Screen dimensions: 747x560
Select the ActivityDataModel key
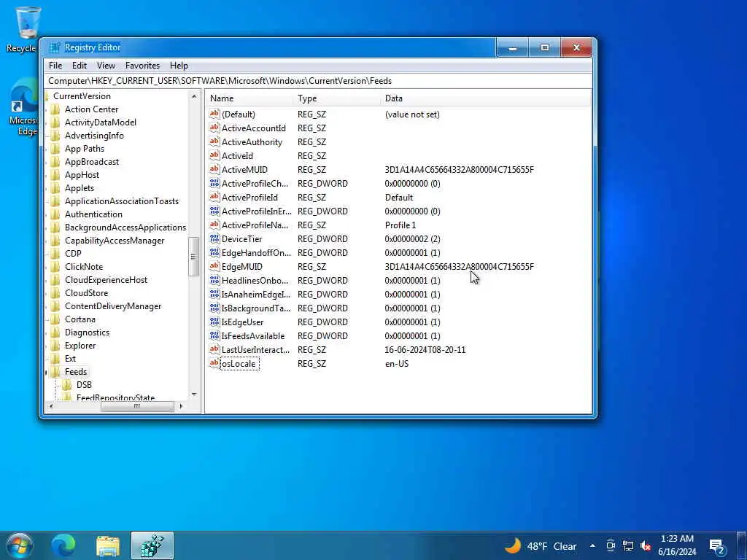[x=101, y=122]
